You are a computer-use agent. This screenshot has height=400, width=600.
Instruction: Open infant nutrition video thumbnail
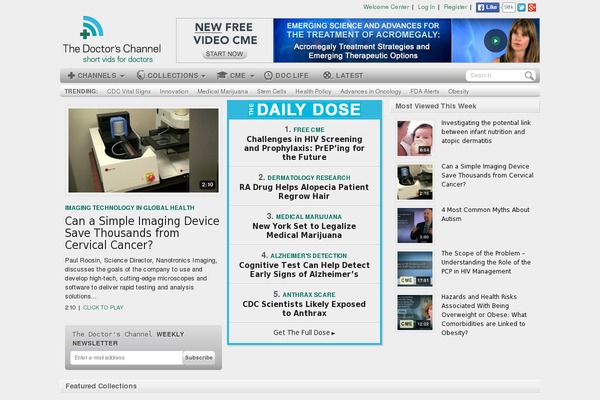click(x=415, y=138)
